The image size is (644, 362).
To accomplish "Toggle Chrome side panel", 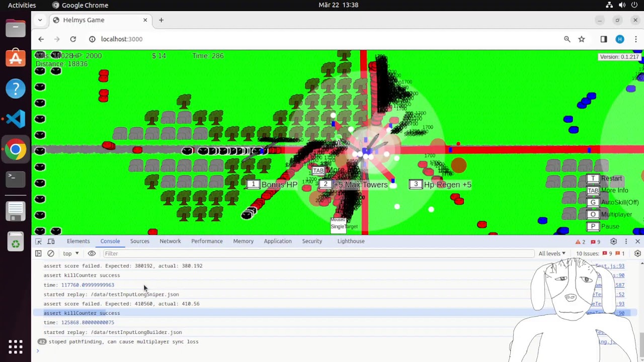I will point(604,39).
